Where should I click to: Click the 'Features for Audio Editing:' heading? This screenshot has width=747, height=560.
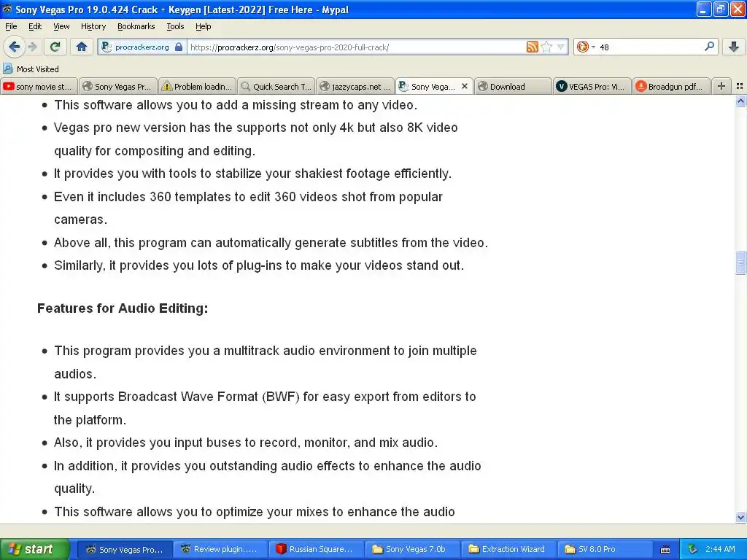point(123,308)
